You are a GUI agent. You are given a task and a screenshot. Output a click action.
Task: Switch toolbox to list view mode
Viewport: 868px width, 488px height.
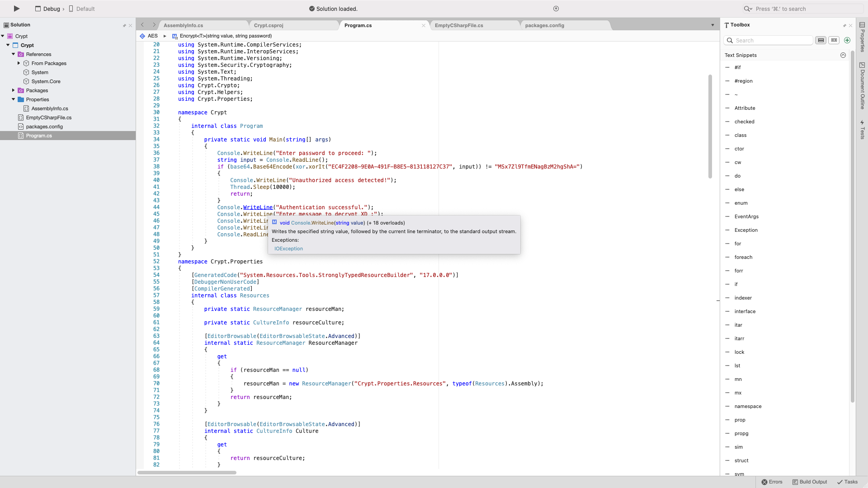point(821,40)
